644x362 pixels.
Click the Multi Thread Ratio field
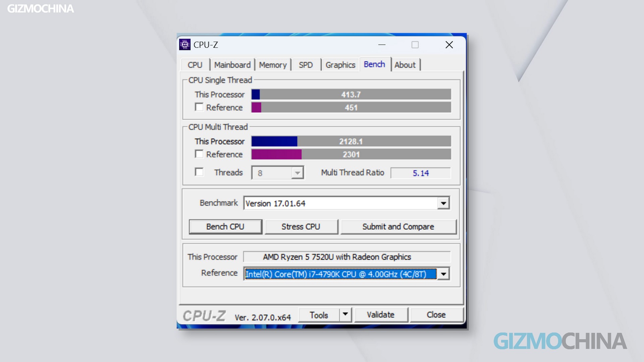coord(420,173)
